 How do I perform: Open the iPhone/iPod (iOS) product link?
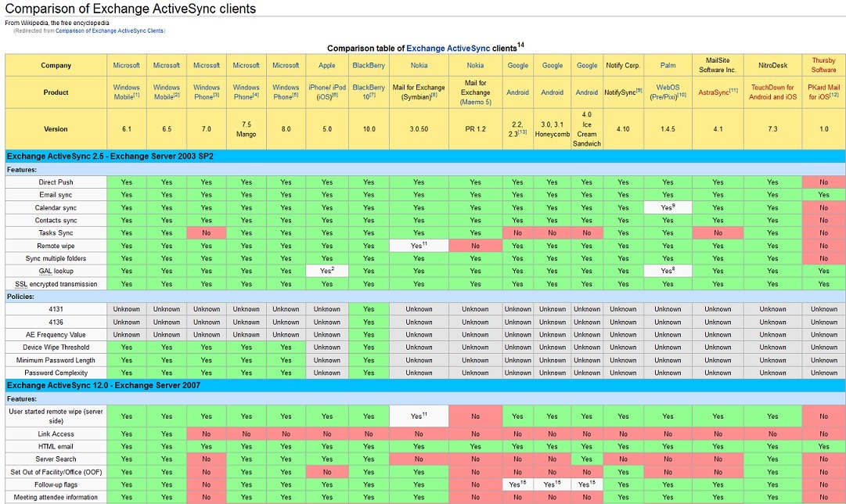point(327,92)
